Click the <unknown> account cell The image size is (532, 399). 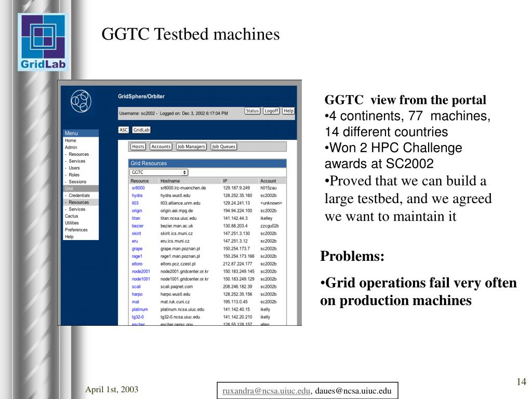[271, 203]
